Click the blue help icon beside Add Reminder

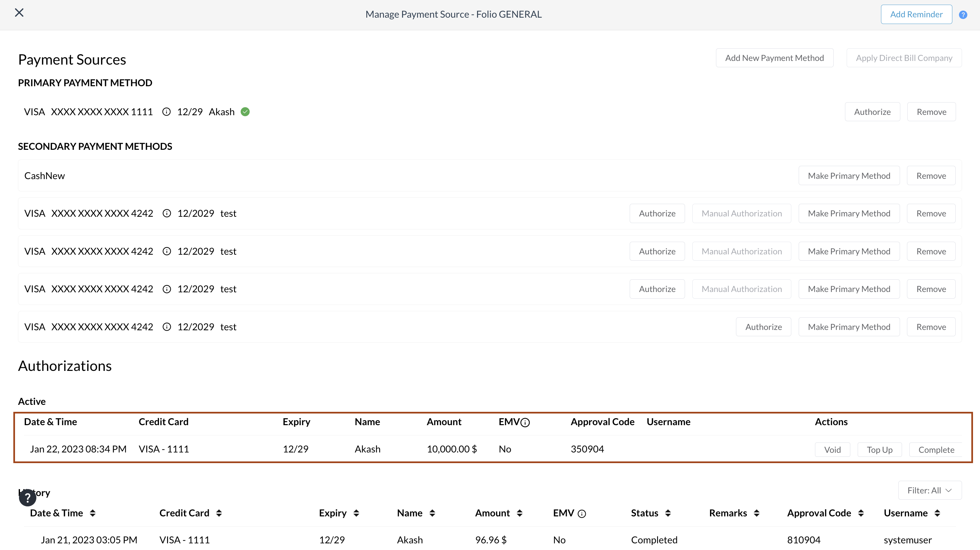pos(963,15)
